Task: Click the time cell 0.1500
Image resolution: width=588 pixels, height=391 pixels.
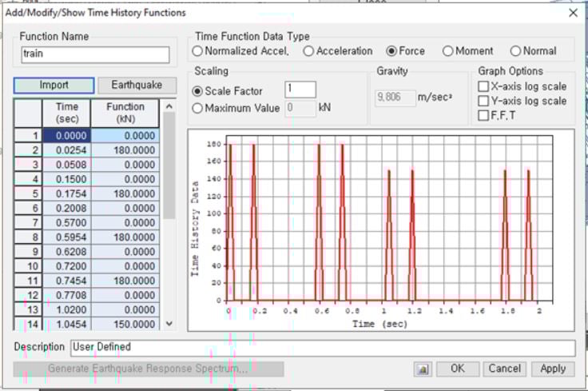Action: pos(67,179)
